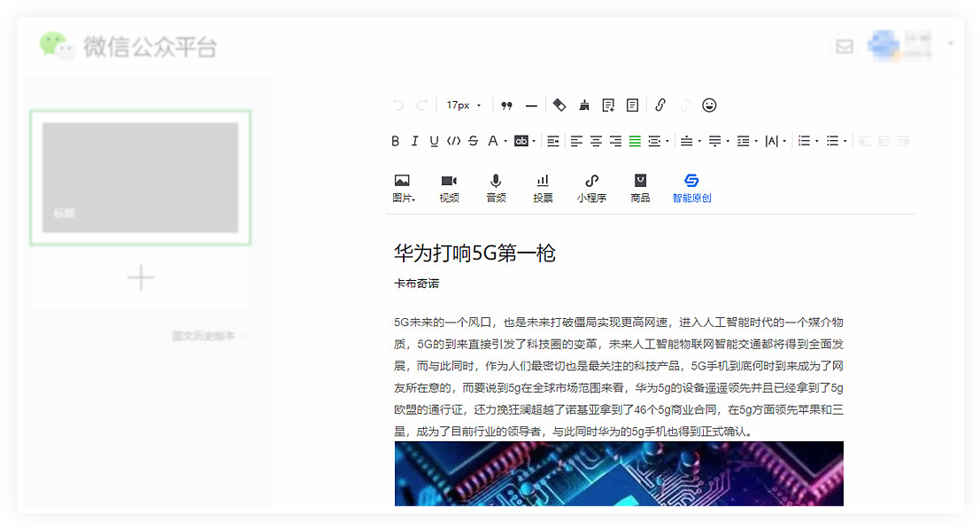Screen dimensions: 980x529
Task: Insert a poll (投票)
Action: tap(543, 188)
